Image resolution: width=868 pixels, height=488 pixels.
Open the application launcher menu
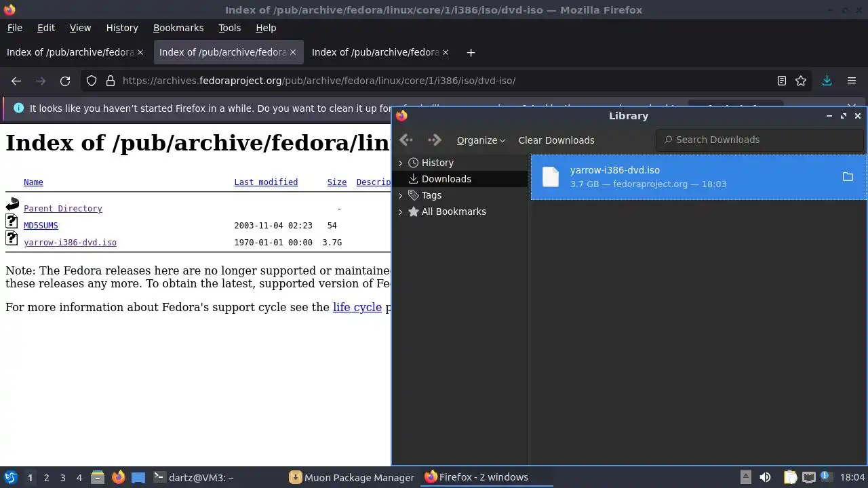[11, 477]
